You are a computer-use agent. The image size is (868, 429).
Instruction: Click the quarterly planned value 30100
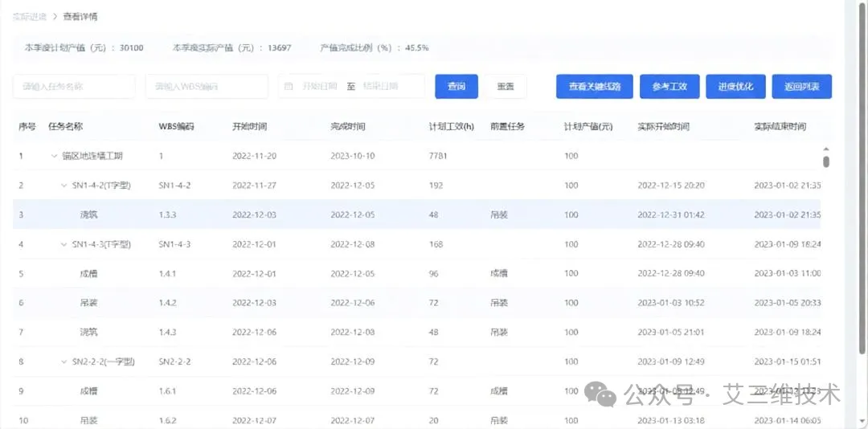coord(131,47)
